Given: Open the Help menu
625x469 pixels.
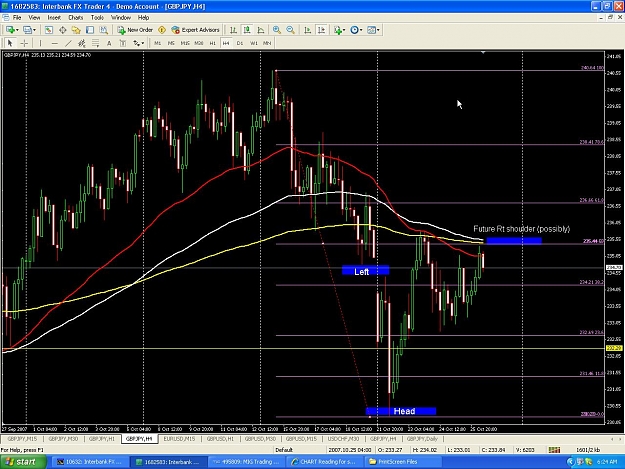Looking at the screenshot, I should 143,18.
